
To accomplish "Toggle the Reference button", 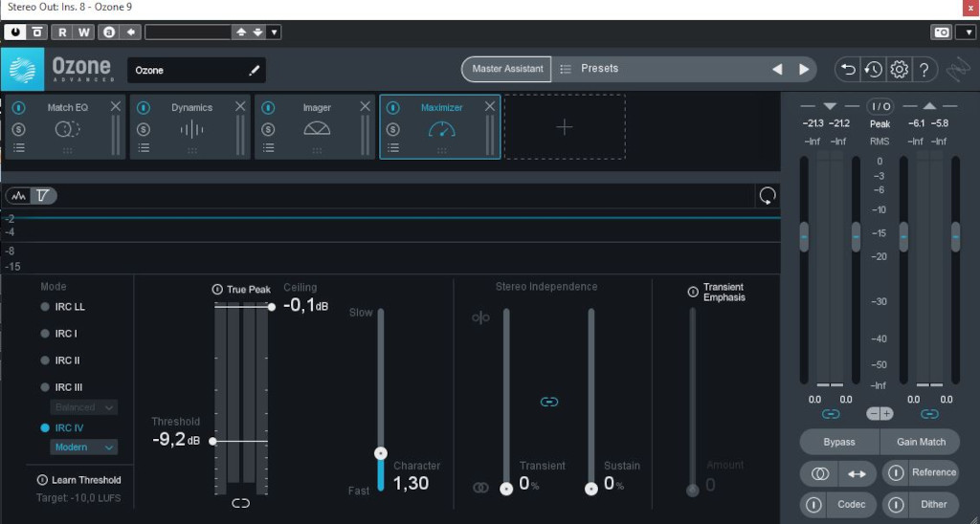I will point(921,472).
